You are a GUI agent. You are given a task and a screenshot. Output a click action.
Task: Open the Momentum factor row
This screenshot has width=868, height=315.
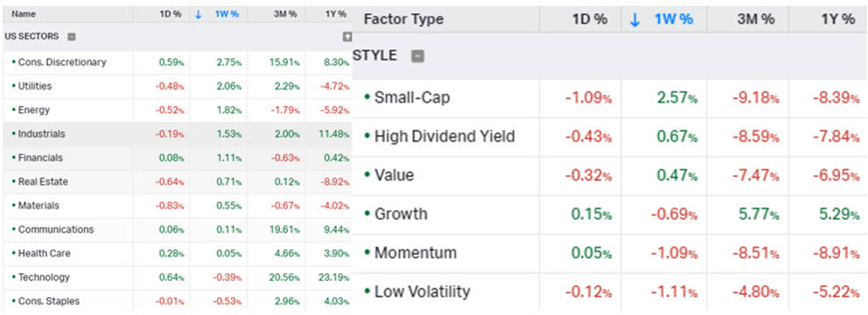tap(610, 253)
